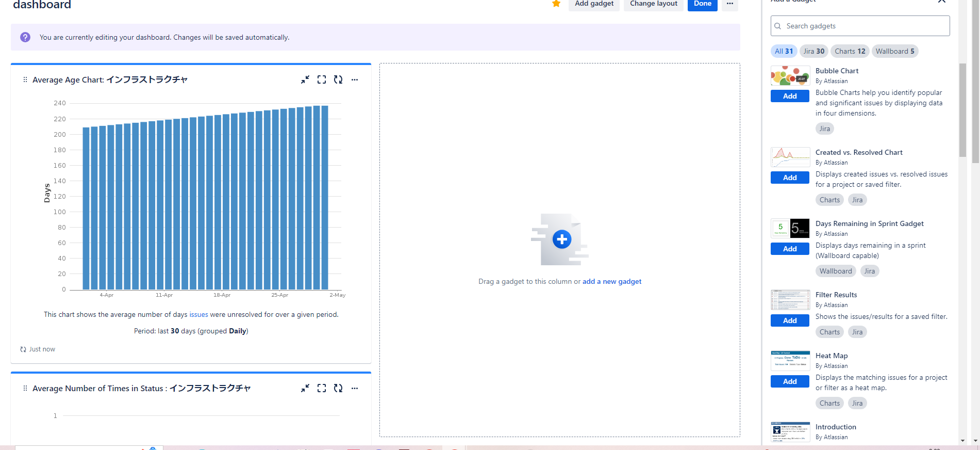Open Change layout options

[654, 4]
